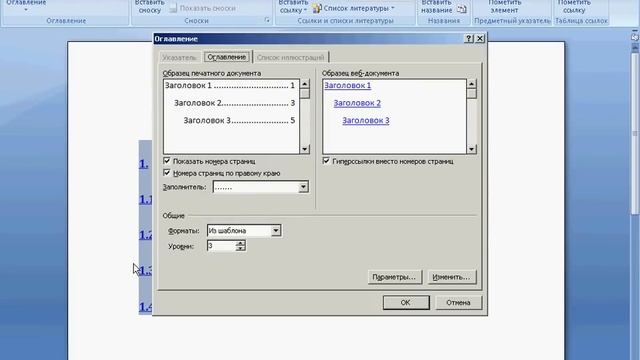The image size is (640, 360).
Task: Click the icon next to Вставить название
Action: point(462,9)
